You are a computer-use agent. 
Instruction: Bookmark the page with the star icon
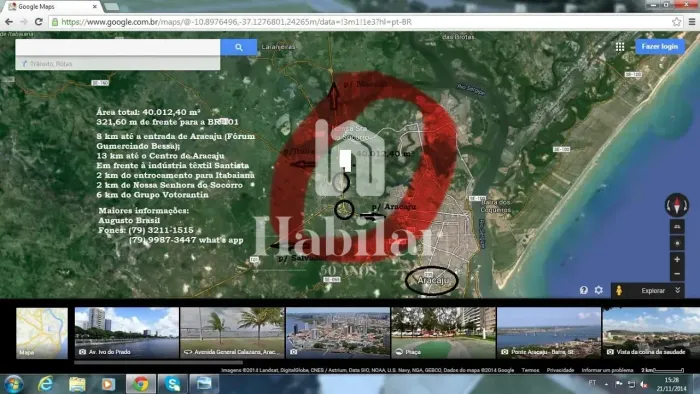[676, 22]
